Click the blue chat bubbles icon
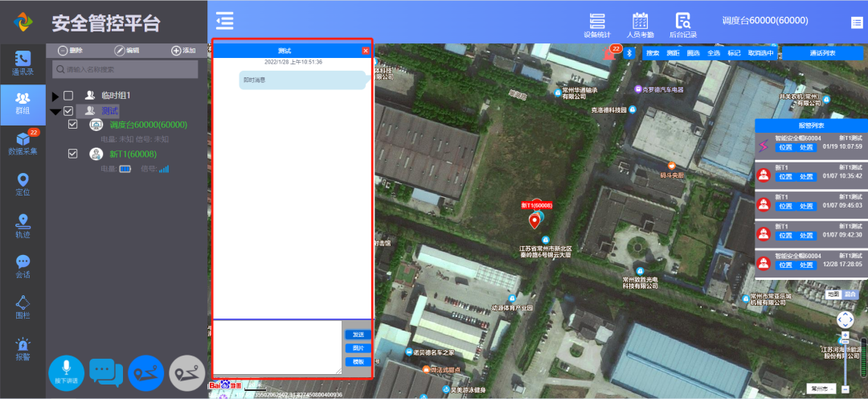This screenshot has width=868, height=399. pyautogui.click(x=106, y=373)
